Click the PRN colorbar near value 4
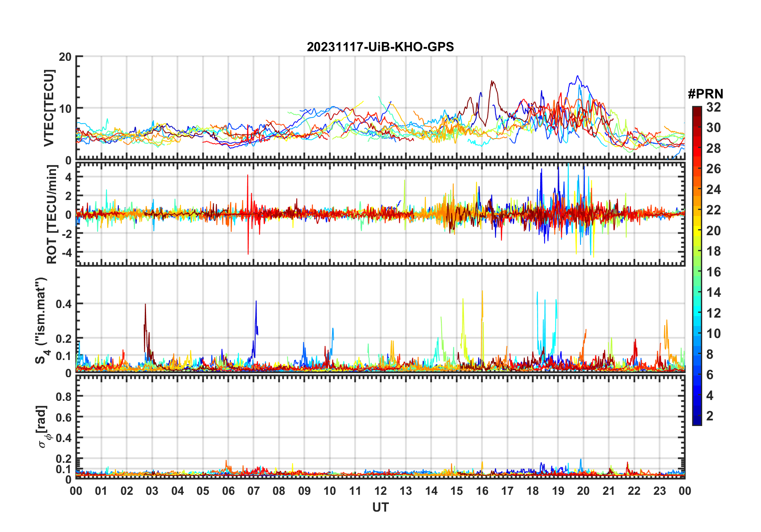The image size is (761, 532). 697,395
